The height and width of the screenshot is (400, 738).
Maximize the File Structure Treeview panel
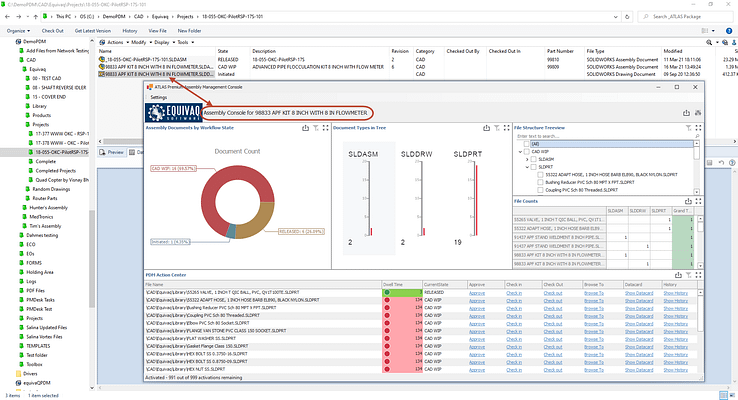tap(698, 128)
